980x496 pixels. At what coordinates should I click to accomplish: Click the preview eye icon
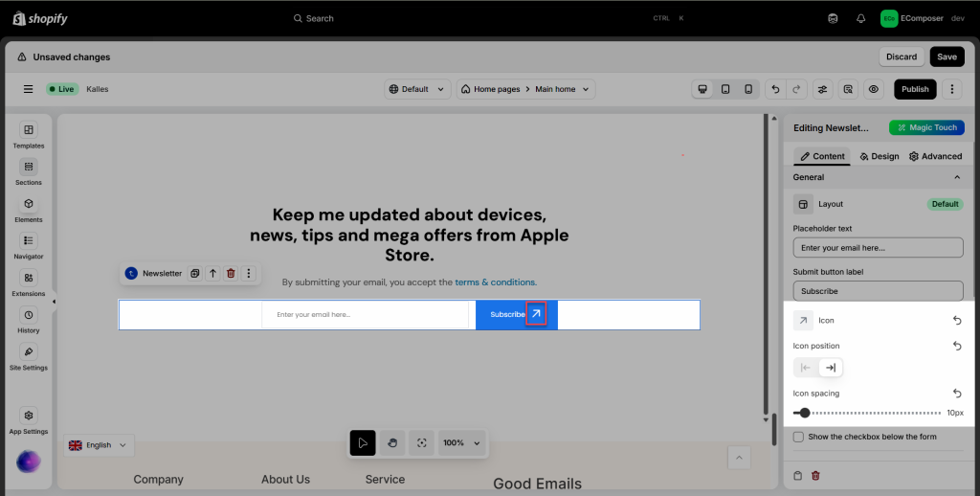coord(873,89)
